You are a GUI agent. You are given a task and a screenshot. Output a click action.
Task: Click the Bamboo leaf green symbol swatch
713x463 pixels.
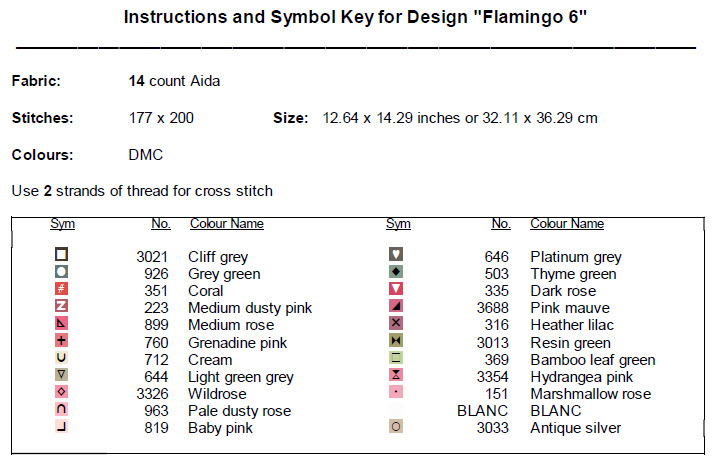coord(396,358)
